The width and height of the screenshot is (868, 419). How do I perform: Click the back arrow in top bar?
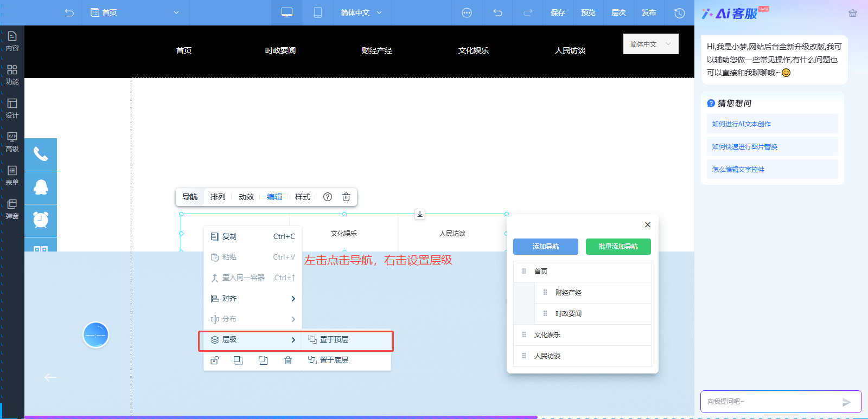(x=69, y=12)
